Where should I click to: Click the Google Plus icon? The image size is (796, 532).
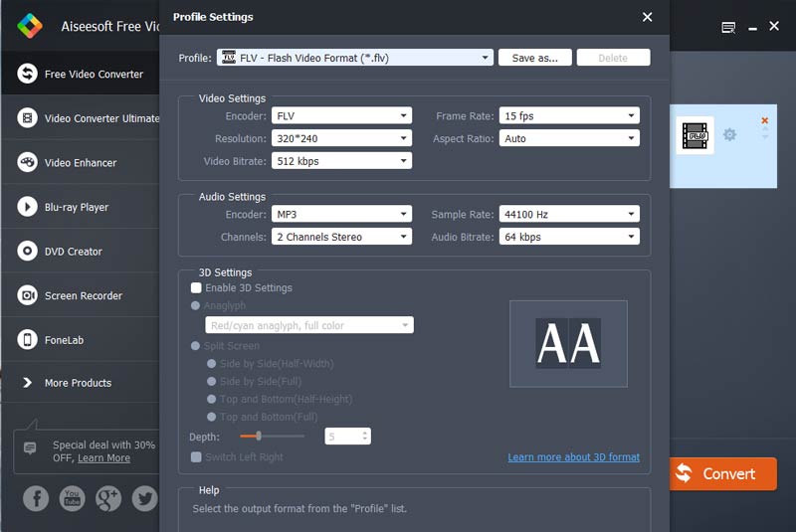point(108,498)
